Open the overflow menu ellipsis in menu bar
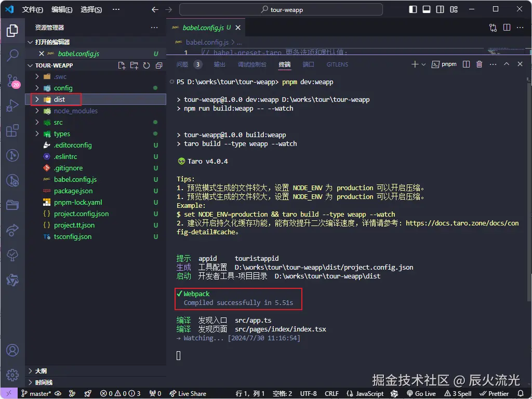Viewport: 532px width, 399px height. point(116,9)
